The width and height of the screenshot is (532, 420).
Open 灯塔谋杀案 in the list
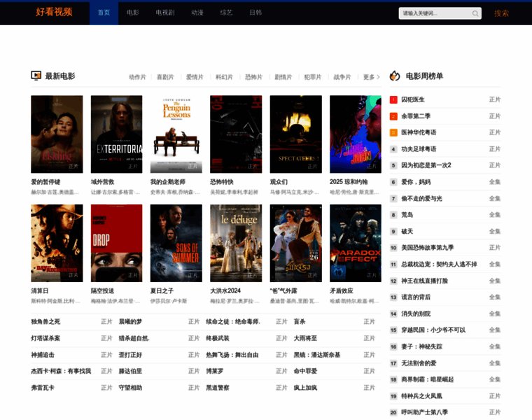(45, 338)
